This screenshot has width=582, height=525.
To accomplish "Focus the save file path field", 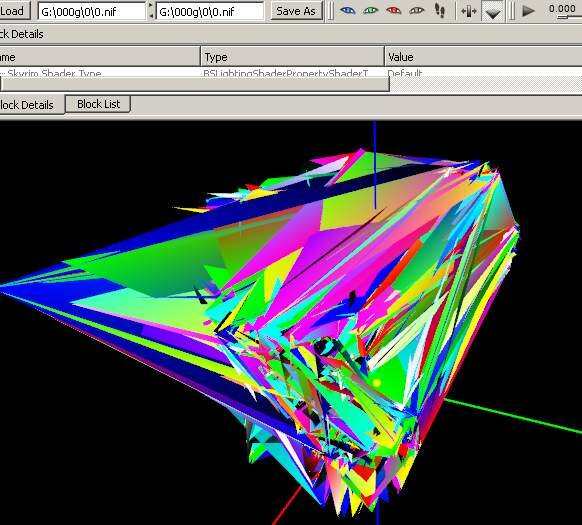I will pos(210,12).
